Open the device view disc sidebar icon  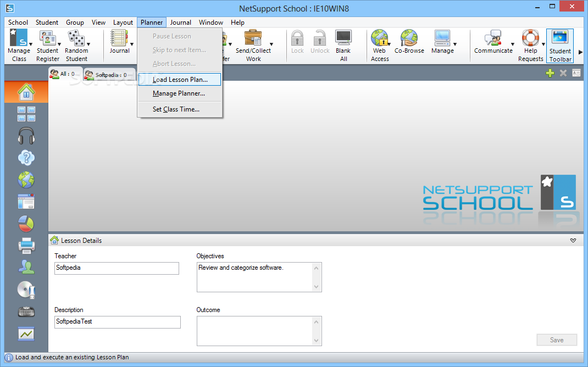pos(26,290)
